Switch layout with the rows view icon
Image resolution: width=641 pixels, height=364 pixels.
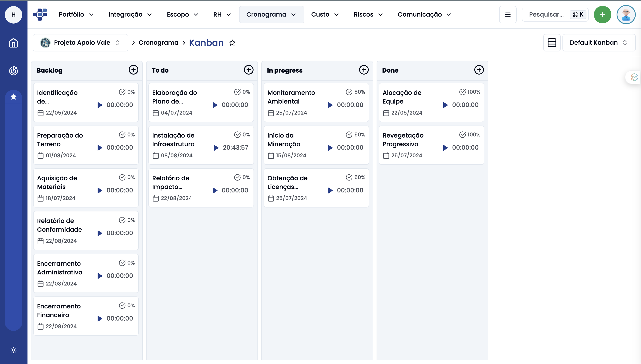coord(552,43)
